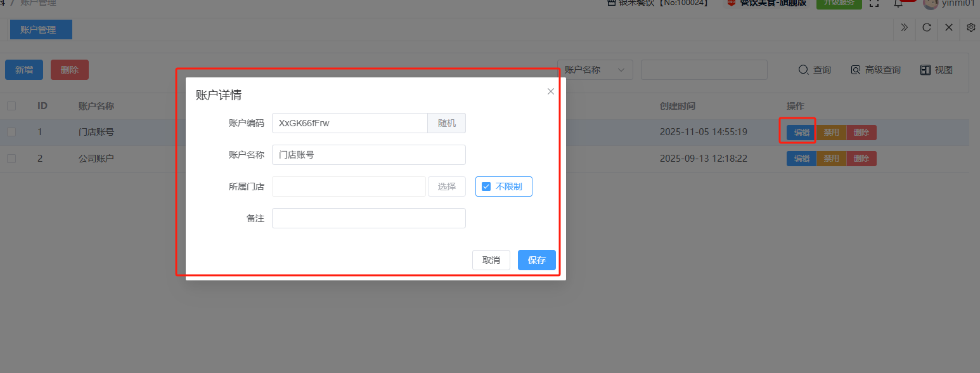
Task: Click the 升级服务 upgrade button
Action: coord(839,3)
